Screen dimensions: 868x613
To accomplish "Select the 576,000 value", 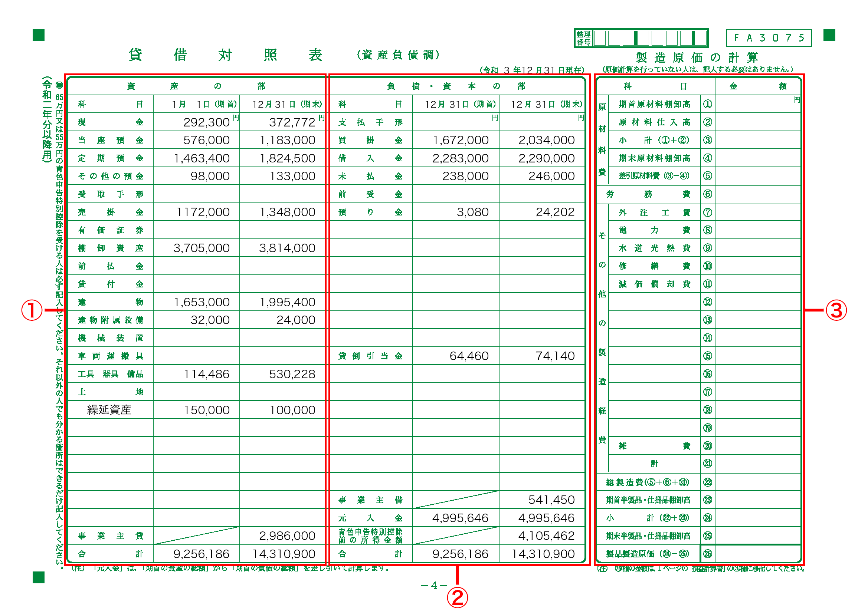I will (206, 140).
